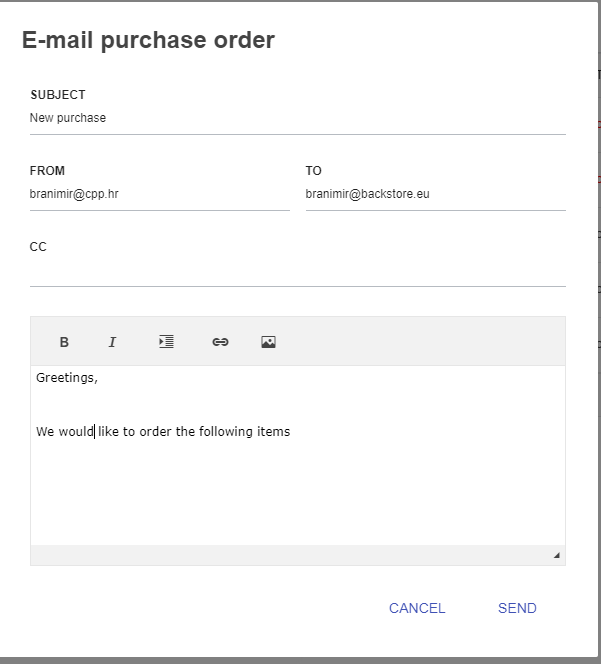Focus the Subject field containing New purchase
The image size is (601, 664).
point(298,118)
